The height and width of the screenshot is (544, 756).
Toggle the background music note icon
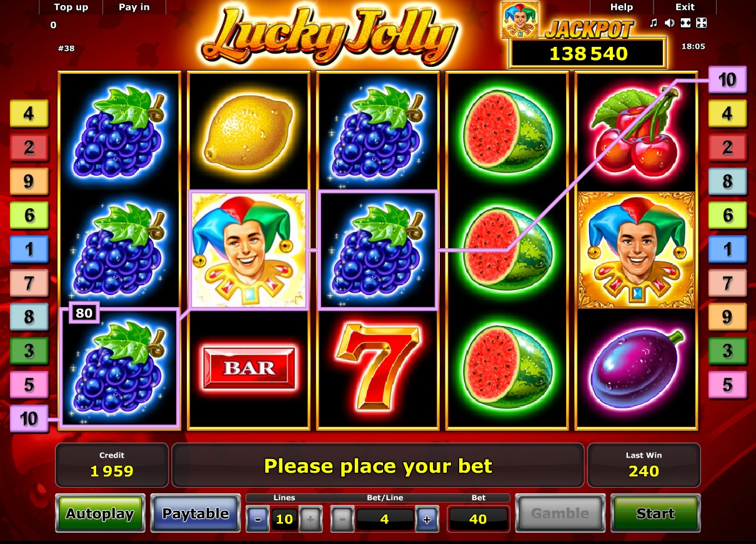pyautogui.click(x=654, y=24)
